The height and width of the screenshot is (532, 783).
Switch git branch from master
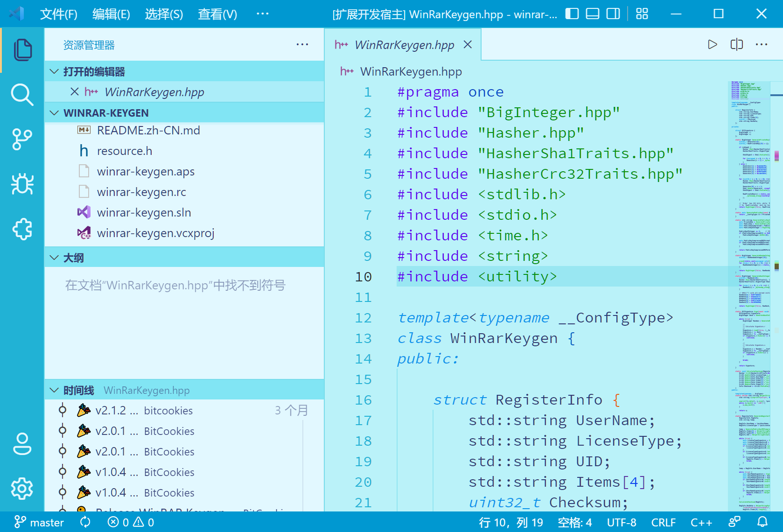tap(39, 522)
